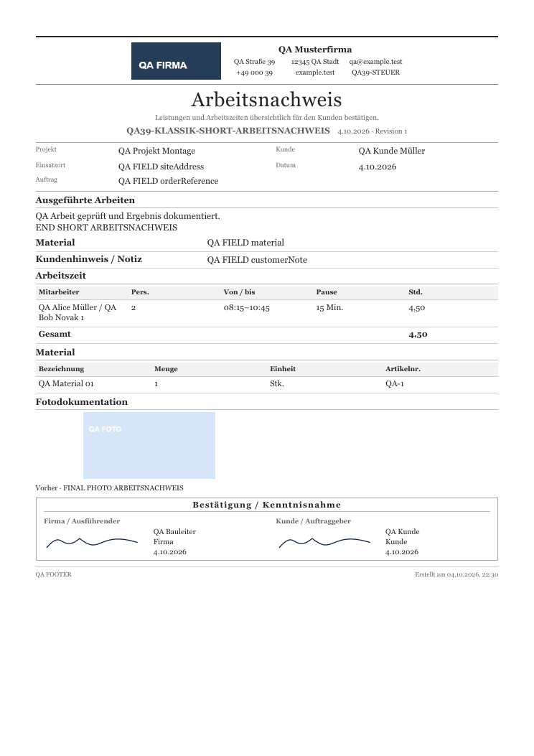Click the QA FIRMA logo

tap(176, 61)
